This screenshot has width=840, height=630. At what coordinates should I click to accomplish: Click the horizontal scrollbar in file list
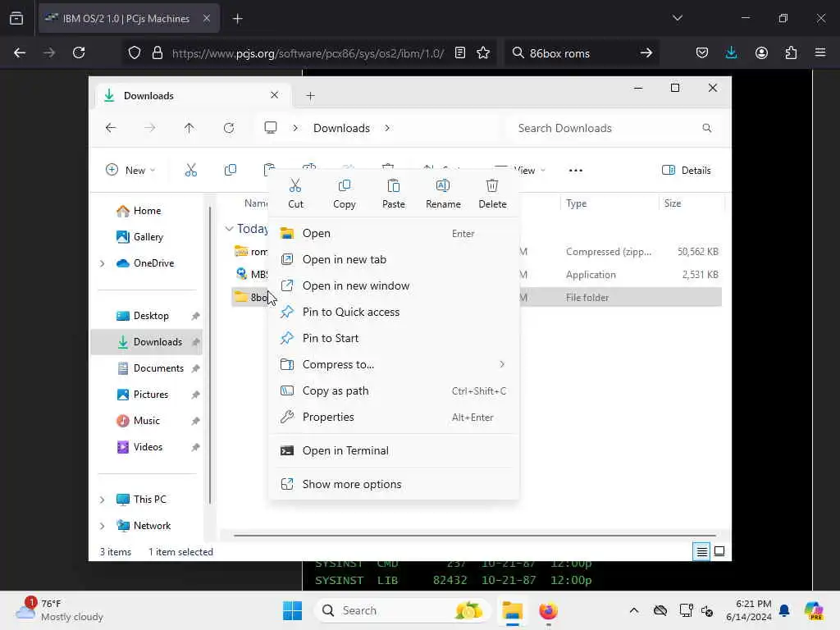475,535
